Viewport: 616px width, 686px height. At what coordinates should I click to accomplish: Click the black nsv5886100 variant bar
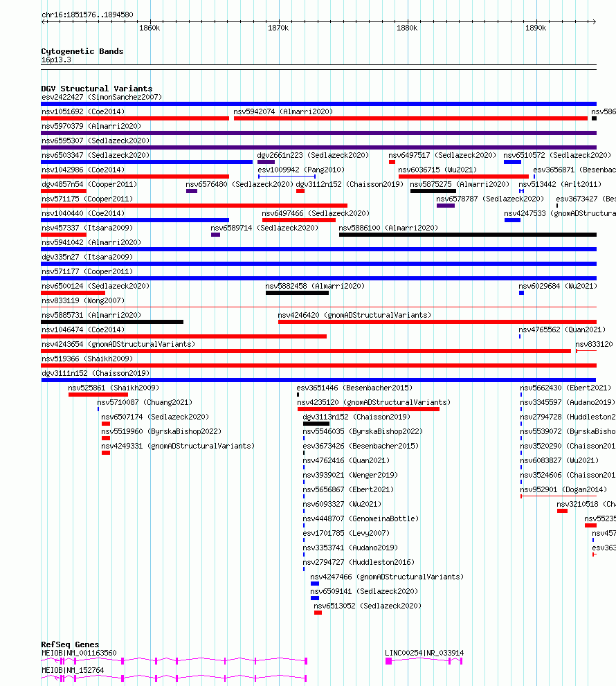(468, 235)
